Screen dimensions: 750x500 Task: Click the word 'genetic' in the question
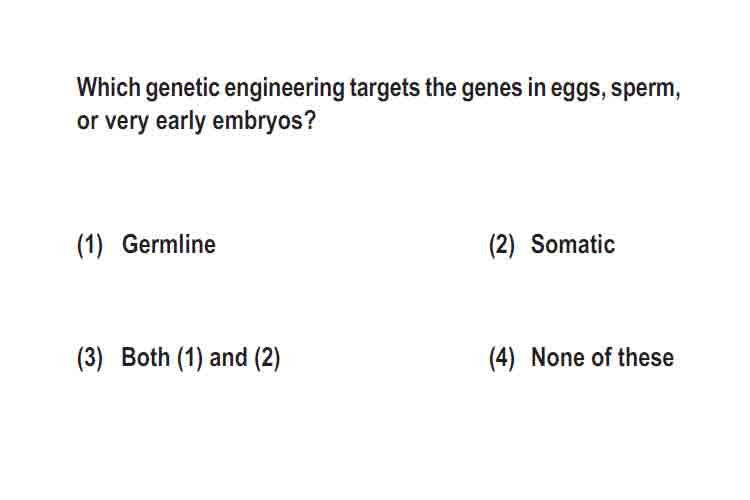point(183,89)
